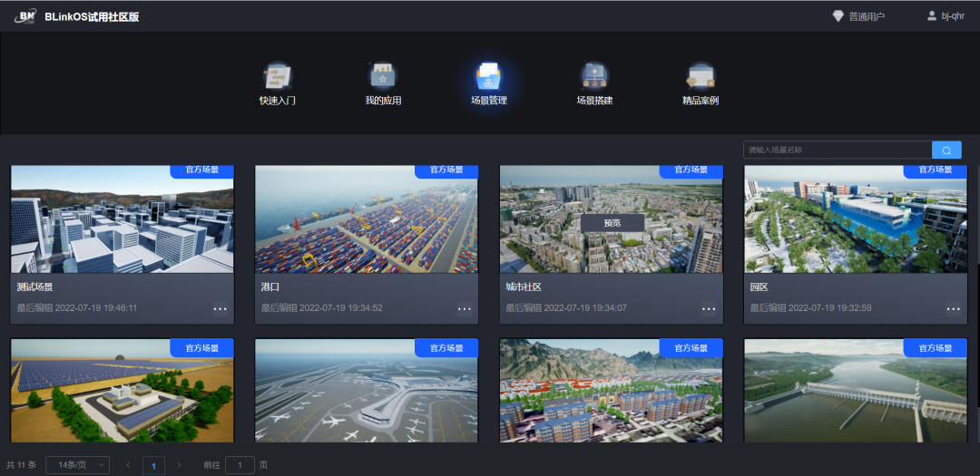Select page 1 in pagination
The width and height of the screenshot is (980, 476).
point(153,465)
